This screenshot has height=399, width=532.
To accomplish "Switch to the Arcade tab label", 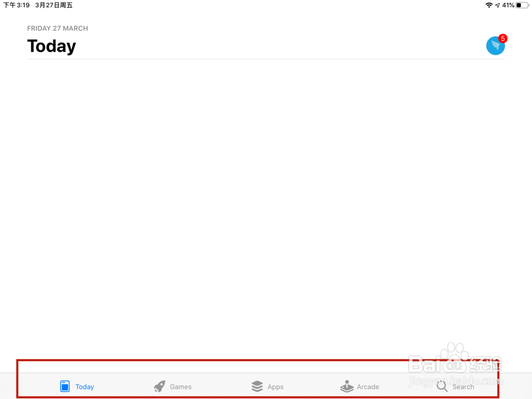I will tap(368, 387).
